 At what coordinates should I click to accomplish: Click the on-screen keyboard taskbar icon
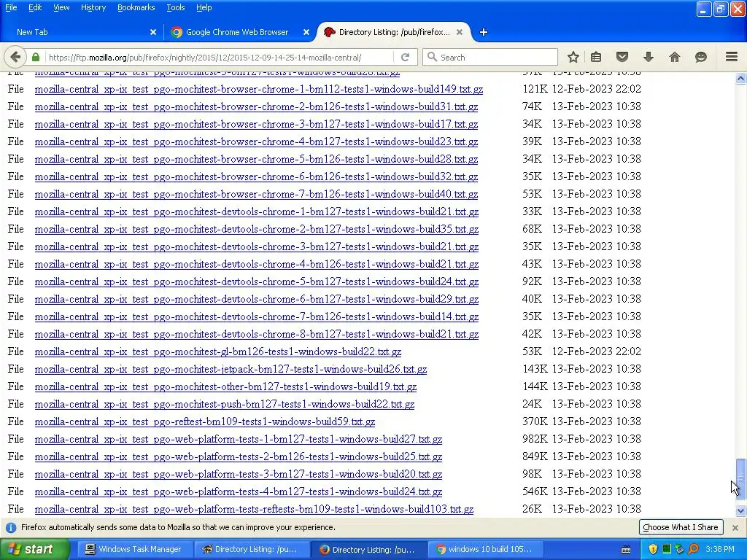(626, 550)
